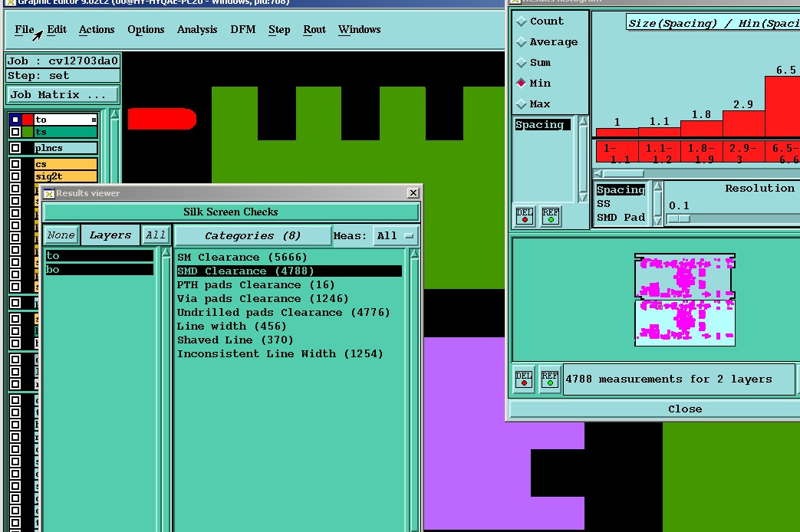Open the DFM menu
800x532 pixels.
pos(243,30)
